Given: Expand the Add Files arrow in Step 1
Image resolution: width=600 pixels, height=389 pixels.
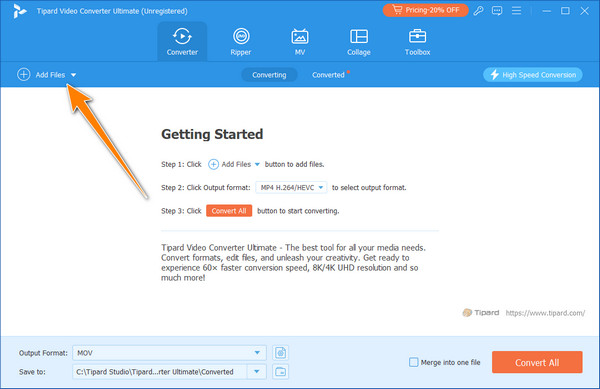Looking at the screenshot, I should click(257, 164).
